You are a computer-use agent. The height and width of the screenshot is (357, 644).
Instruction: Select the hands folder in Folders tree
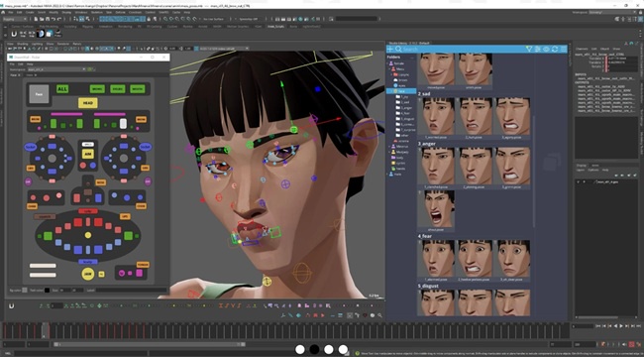click(401, 169)
